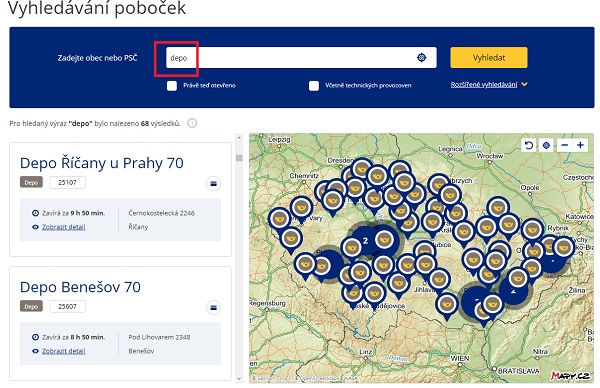Click the WIEN label on map
Viewport: 600px width, 388px height.
coord(460,358)
